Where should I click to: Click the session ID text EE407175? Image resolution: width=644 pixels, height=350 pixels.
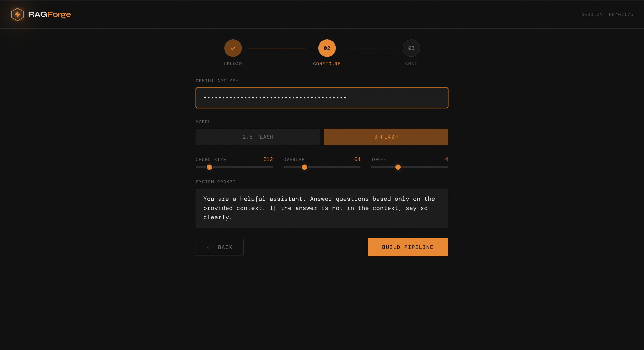[x=621, y=14]
